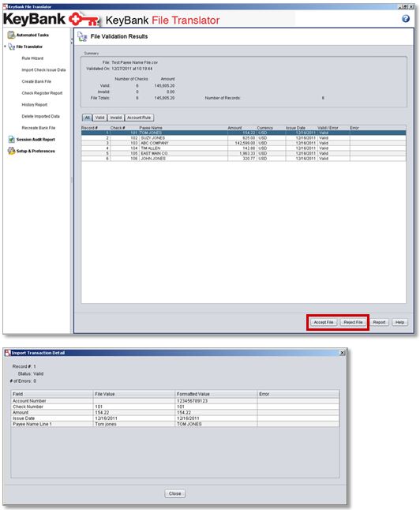Open History Report

pos(35,105)
